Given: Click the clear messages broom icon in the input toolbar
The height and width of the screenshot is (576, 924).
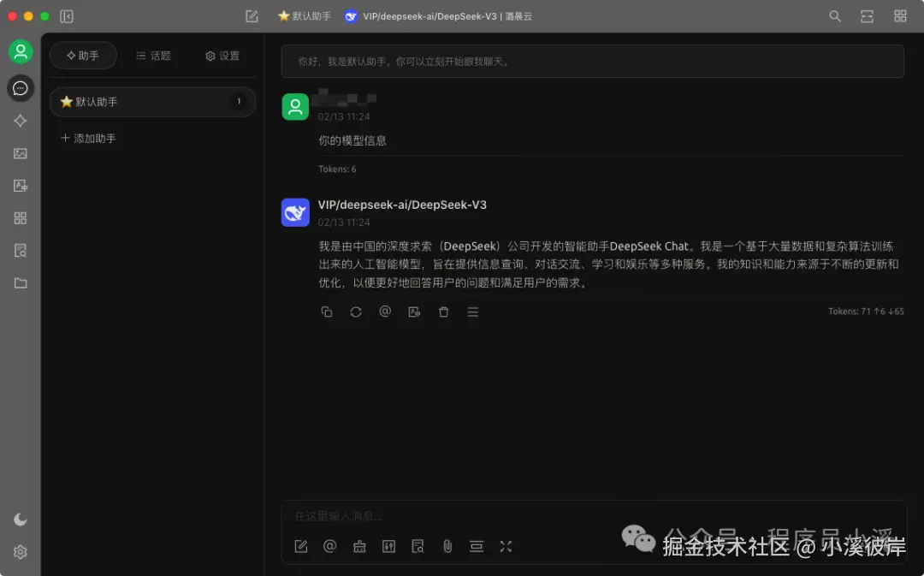Looking at the screenshot, I should coord(359,547).
